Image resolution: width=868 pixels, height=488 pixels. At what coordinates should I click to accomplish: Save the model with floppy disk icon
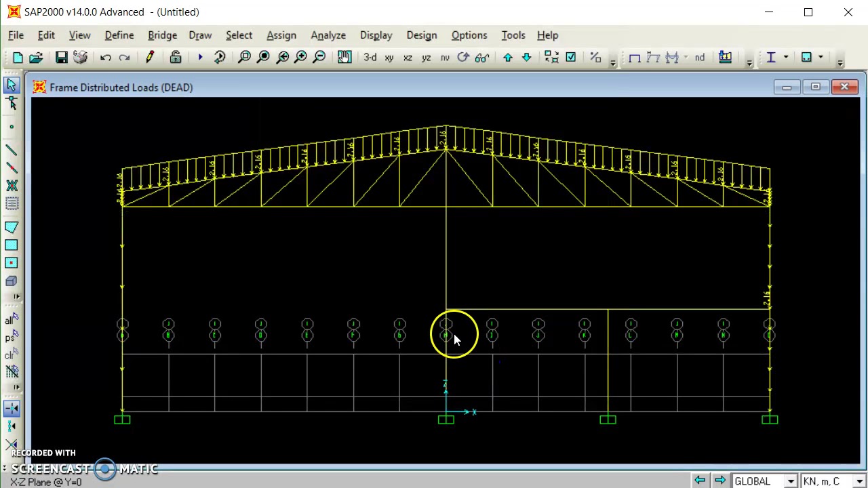(x=61, y=58)
